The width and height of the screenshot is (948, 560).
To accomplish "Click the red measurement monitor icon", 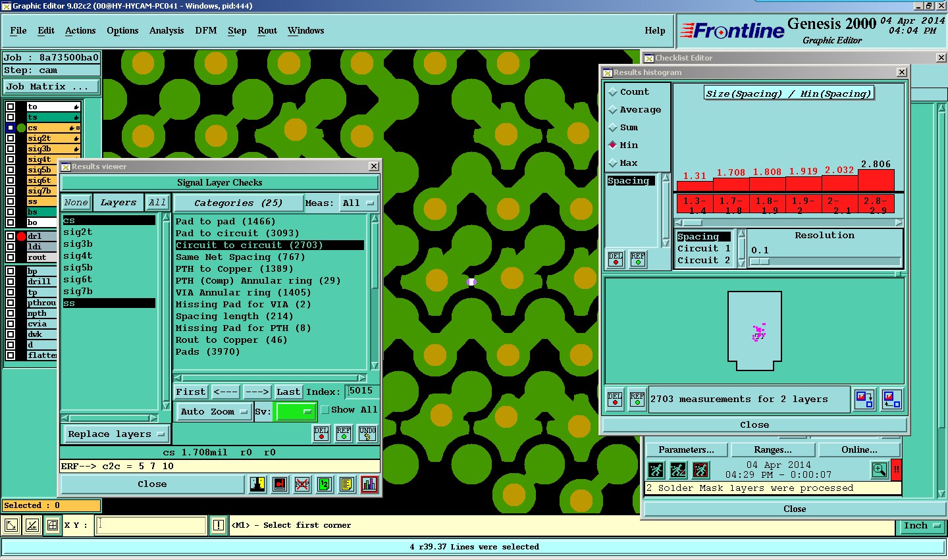I will point(280,485).
